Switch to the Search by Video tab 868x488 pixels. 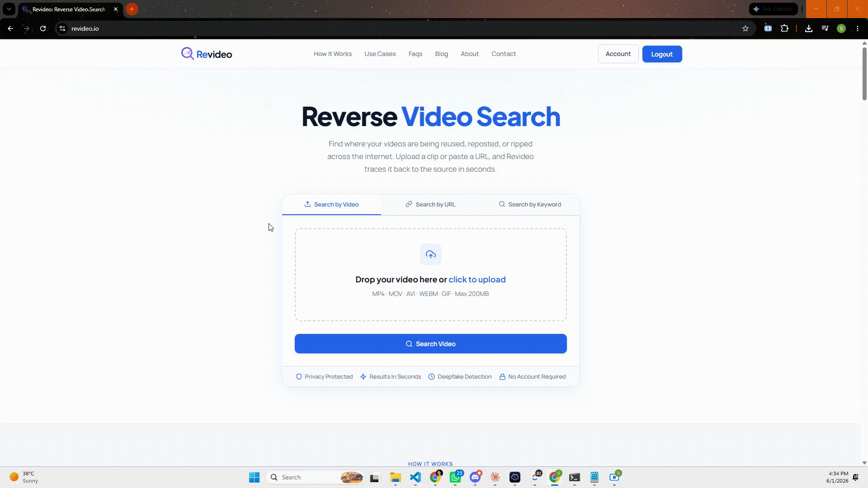[x=331, y=205]
